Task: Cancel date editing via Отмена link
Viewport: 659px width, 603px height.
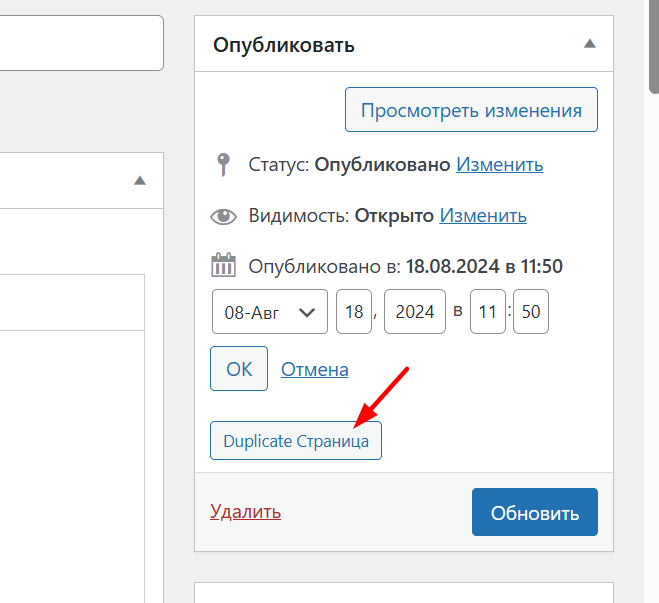Action: [x=314, y=370]
